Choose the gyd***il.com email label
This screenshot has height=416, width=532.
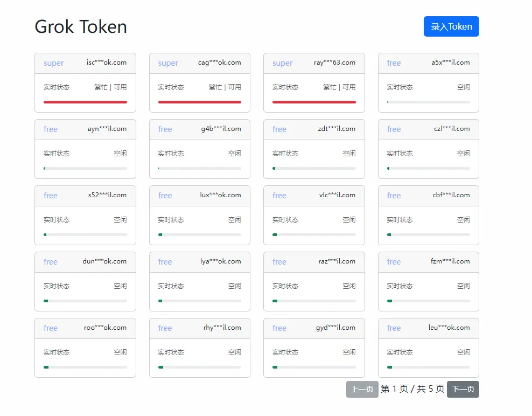click(336, 328)
